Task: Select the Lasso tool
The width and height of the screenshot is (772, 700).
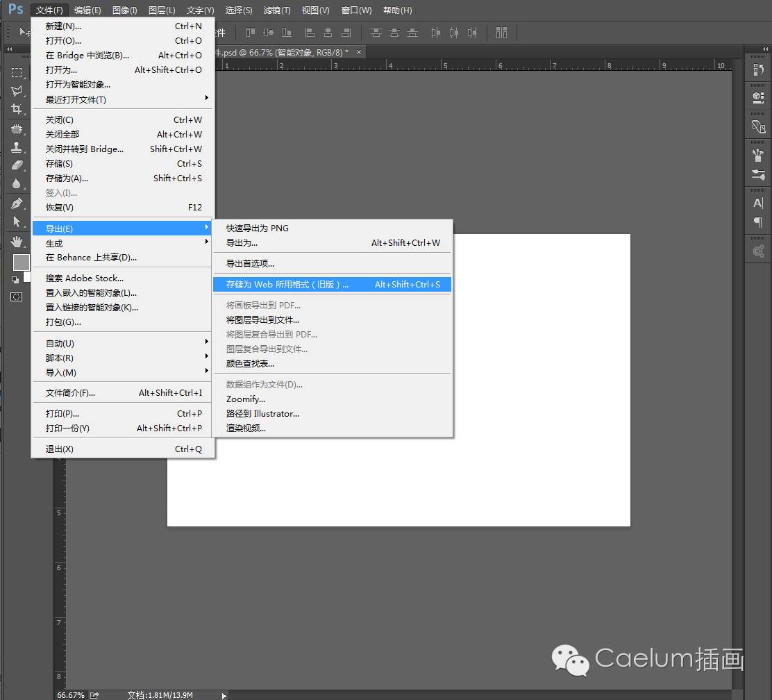Action: [17, 91]
